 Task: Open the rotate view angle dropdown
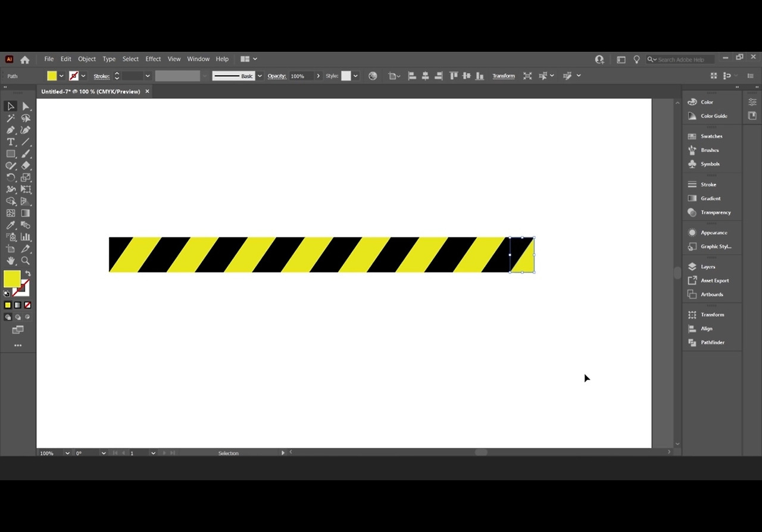tap(104, 453)
